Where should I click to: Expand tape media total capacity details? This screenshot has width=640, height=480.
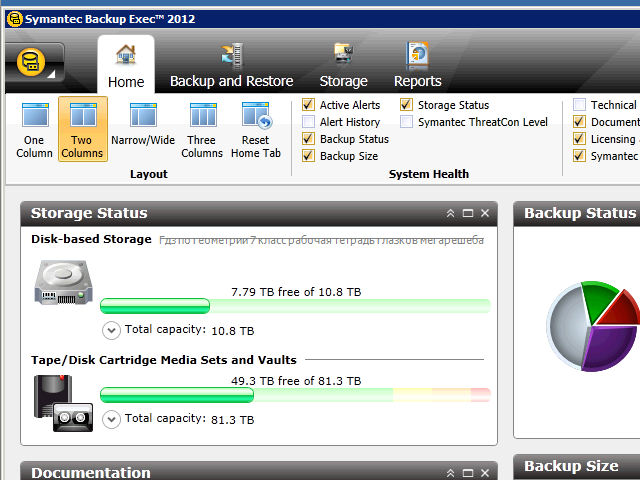(111, 419)
